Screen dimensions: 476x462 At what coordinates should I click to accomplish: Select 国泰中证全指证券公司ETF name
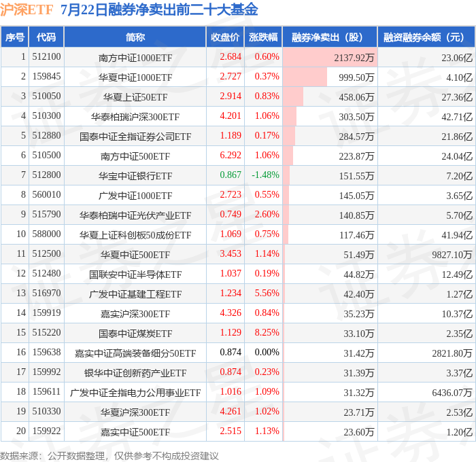point(135,137)
